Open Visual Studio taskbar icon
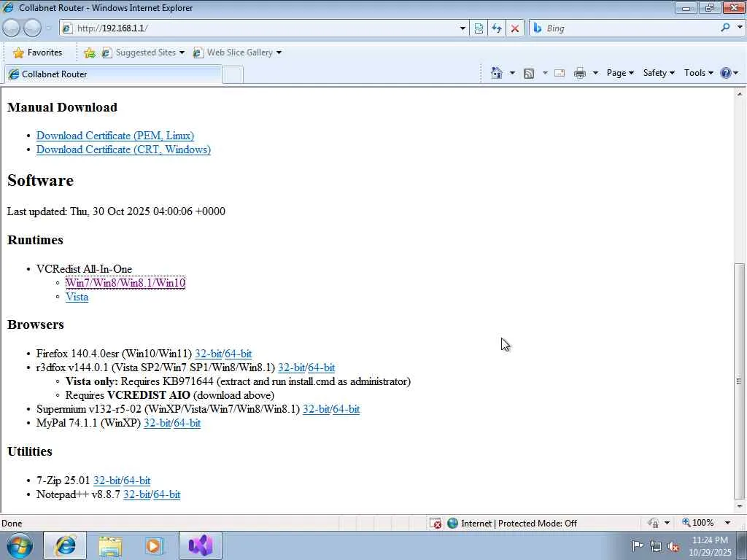Screen dimensions: 747x560 pos(200,545)
